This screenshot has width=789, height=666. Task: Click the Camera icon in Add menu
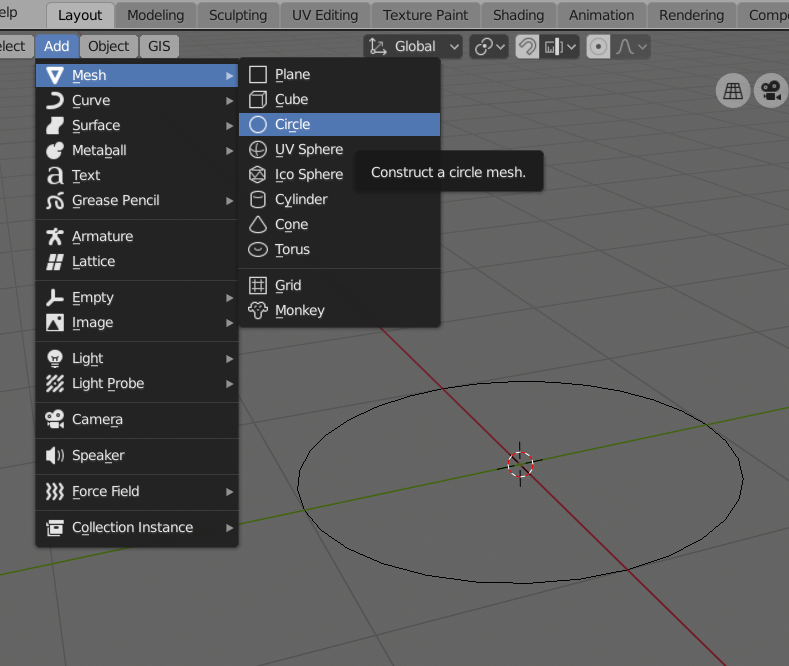[55, 420]
